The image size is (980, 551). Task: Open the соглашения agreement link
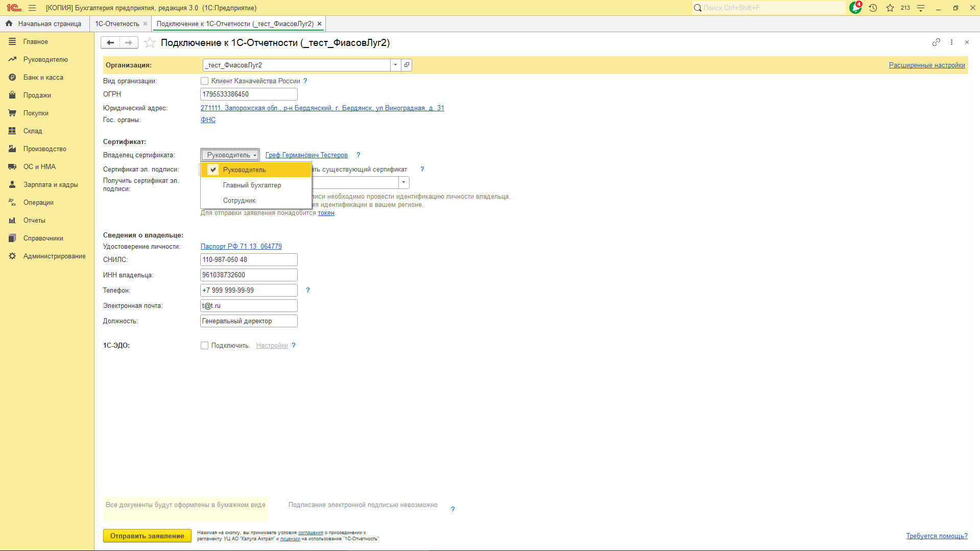[x=310, y=533]
